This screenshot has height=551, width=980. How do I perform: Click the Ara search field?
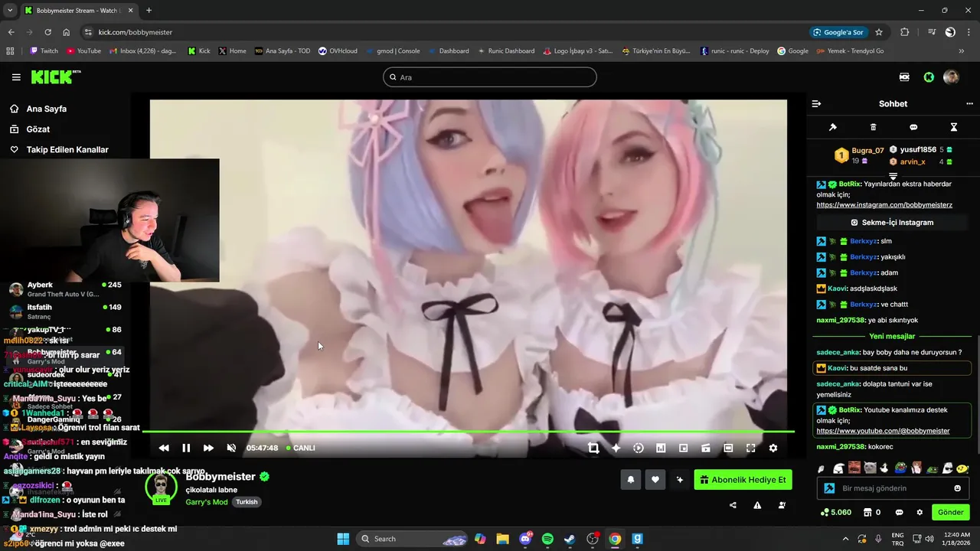(490, 77)
